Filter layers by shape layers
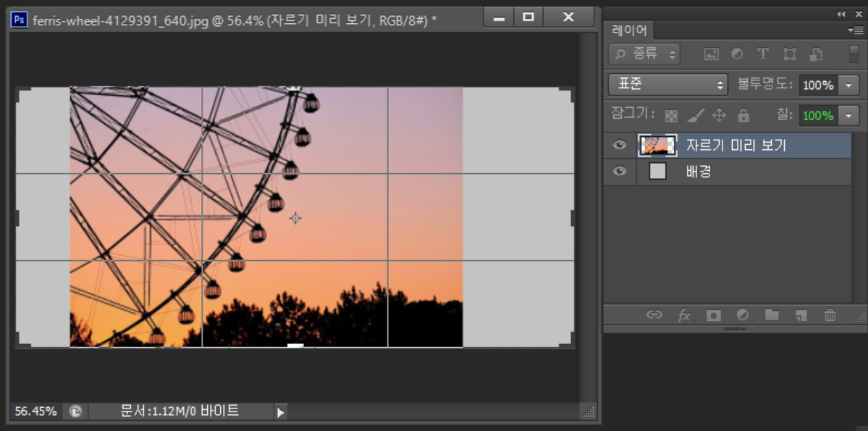Screen dimensions: 868x431 (789, 54)
